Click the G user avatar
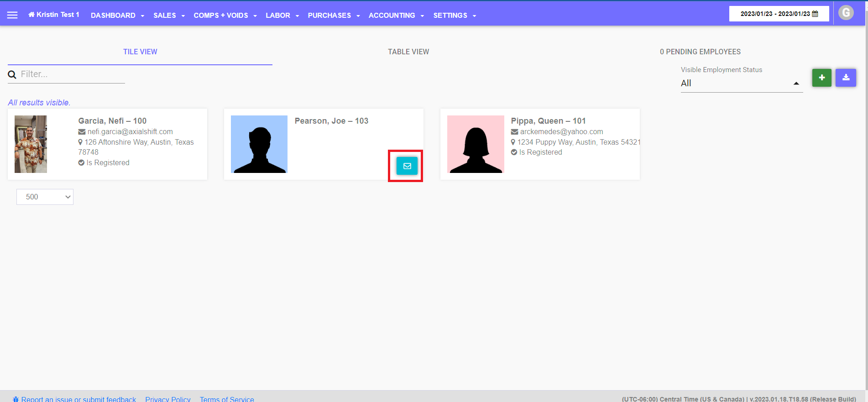 (846, 13)
